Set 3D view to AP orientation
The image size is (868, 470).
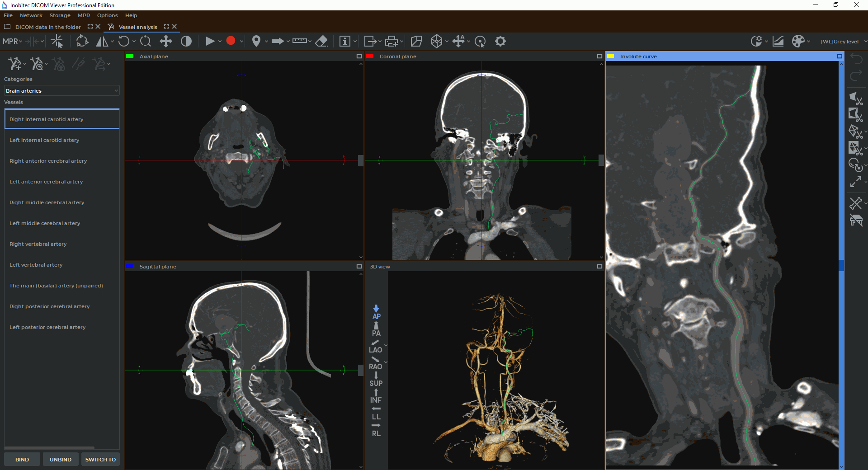pos(376,312)
